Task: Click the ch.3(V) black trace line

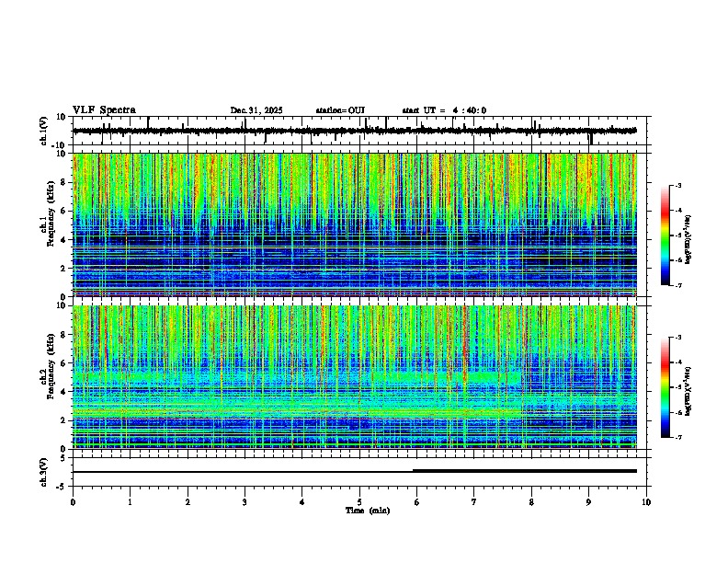Action: (x=355, y=471)
